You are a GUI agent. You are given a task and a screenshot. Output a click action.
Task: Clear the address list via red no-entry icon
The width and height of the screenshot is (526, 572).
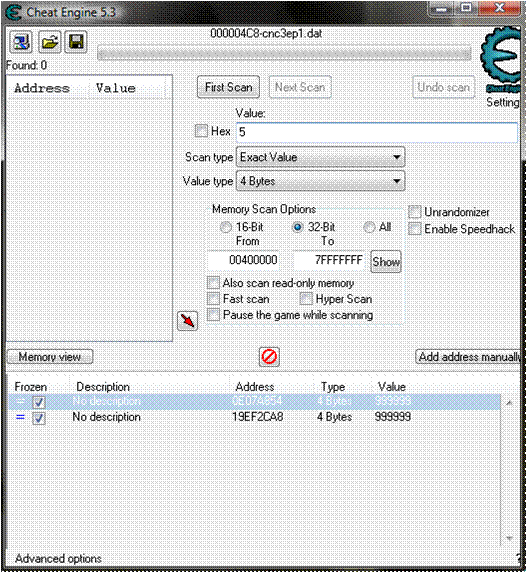tap(269, 357)
